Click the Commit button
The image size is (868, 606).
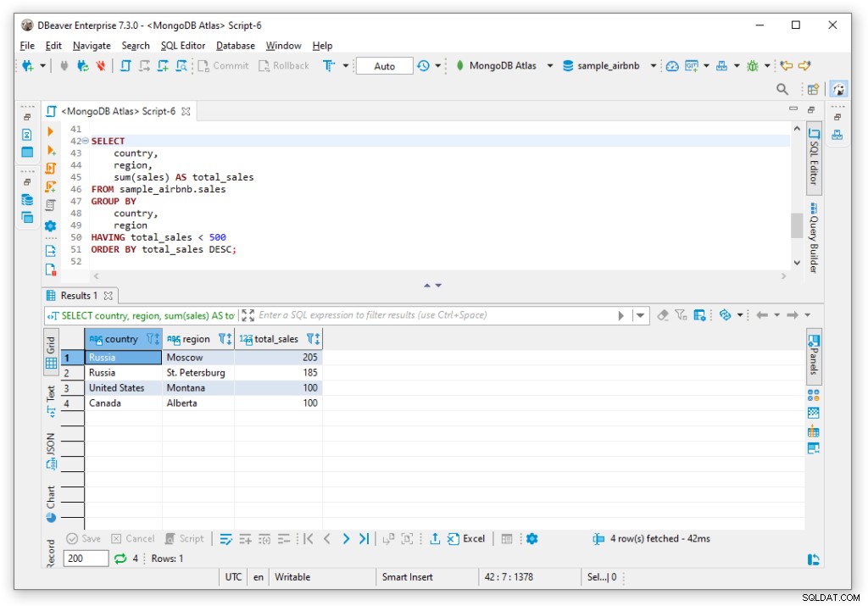point(224,66)
